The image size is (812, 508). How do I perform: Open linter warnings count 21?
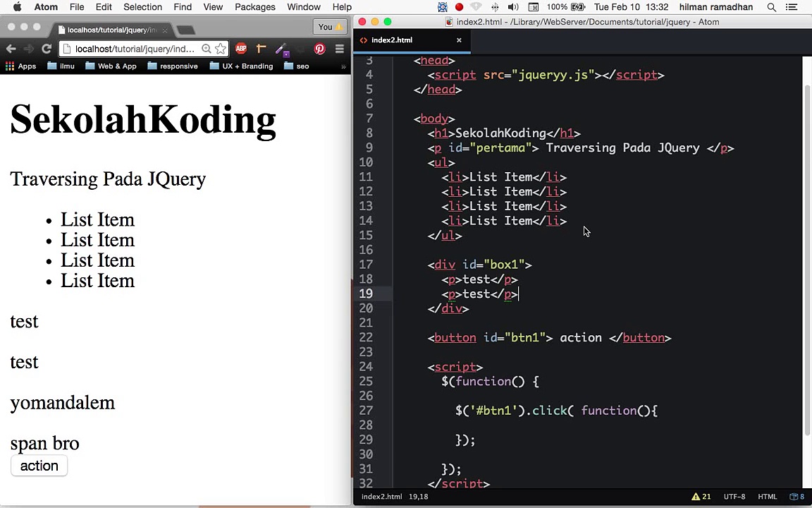pyautogui.click(x=701, y=497)
